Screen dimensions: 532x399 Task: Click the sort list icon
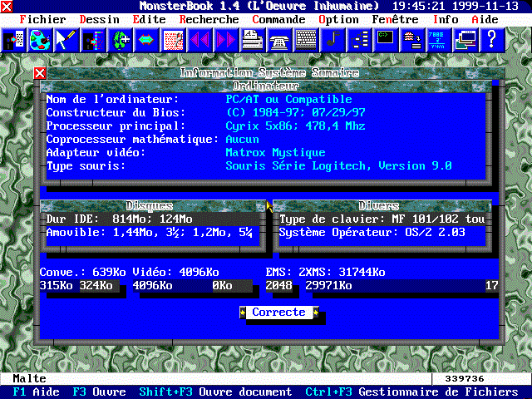tap(412, 40)
